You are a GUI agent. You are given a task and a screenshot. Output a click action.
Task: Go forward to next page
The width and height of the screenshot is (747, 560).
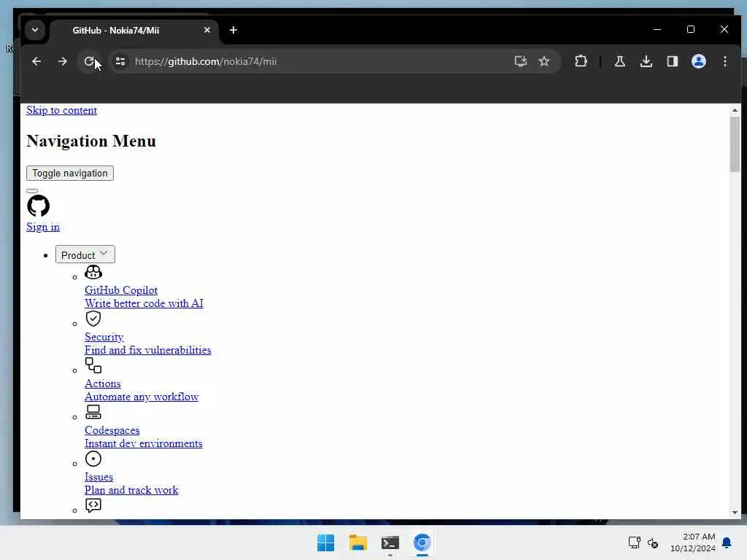(x=63, y=61)
